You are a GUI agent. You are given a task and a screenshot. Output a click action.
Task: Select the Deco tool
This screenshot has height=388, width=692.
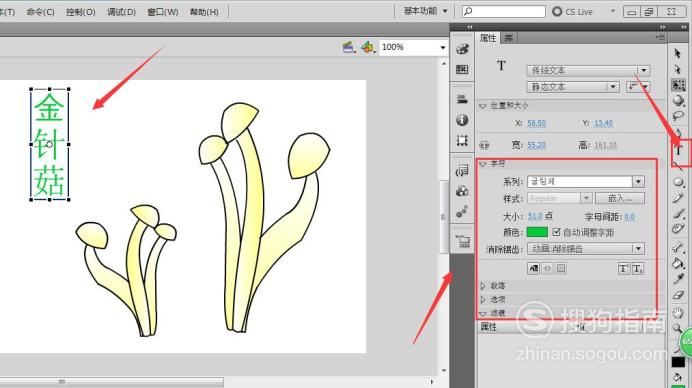coord(678,229)
